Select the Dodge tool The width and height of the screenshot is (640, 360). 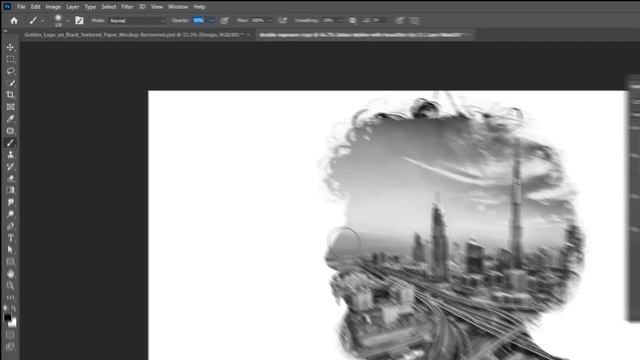coord(11,214)
